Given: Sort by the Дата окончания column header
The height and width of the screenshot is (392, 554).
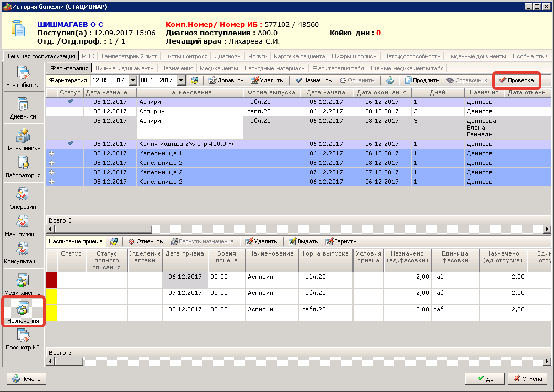Looking at the screenshot, I should click(381, 92).
